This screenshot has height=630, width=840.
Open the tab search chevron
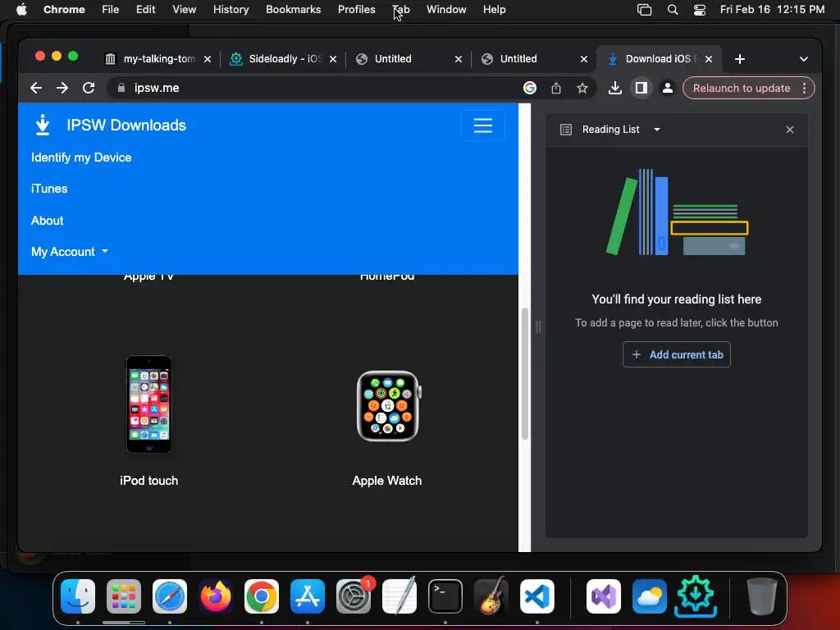tap(804, 59)
